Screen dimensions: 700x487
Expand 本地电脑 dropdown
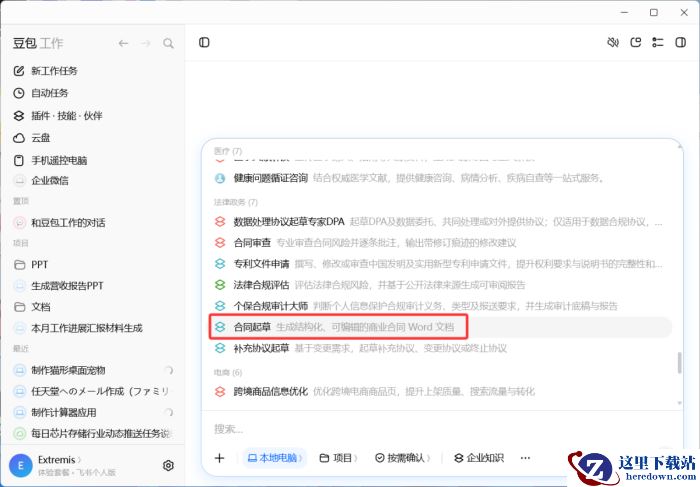pos(275,458)
